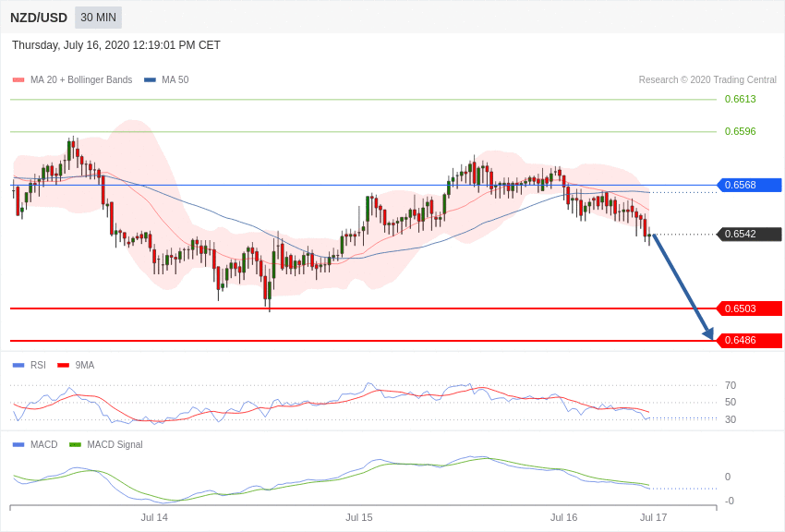The width and height of the screenshot is (785, 532).
Task: Click the blue 0.6568 pivot price tag
Action: [x=750, y=185]
